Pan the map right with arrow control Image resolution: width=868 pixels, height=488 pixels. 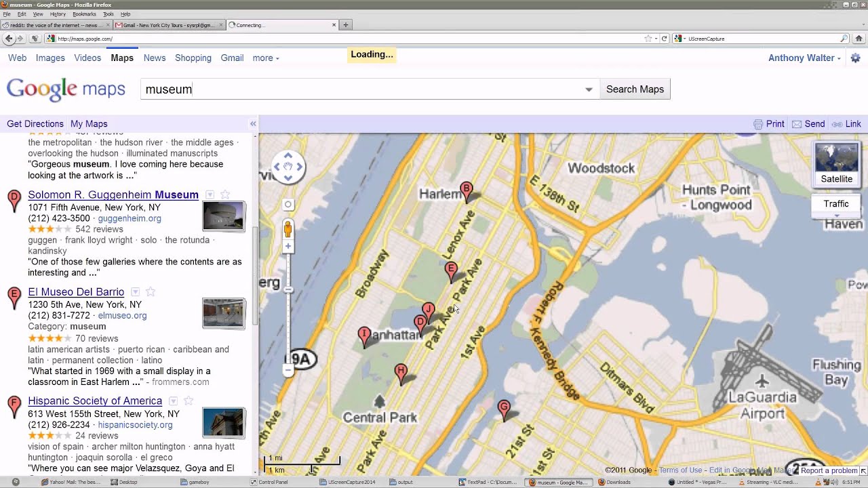(299, 167)
